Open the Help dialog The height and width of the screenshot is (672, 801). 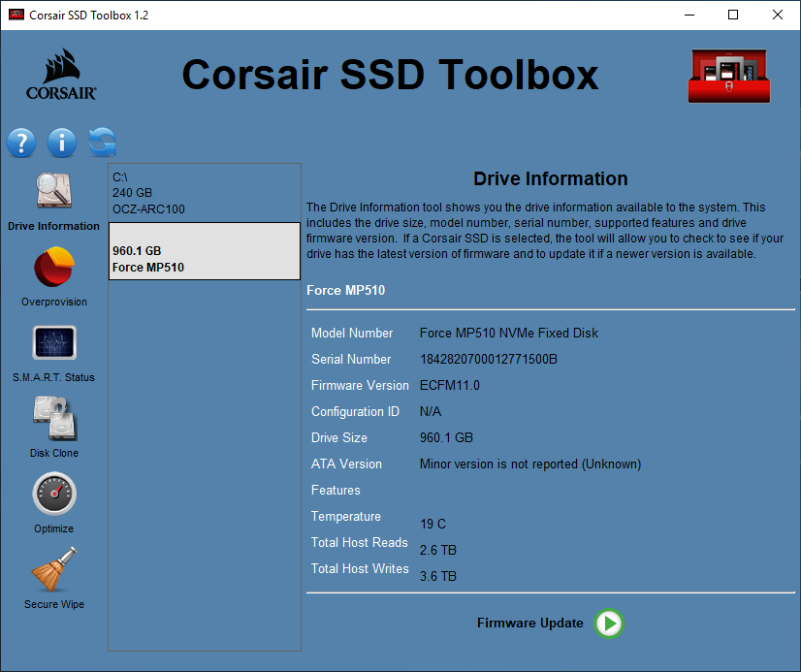[x=21, y=143]
